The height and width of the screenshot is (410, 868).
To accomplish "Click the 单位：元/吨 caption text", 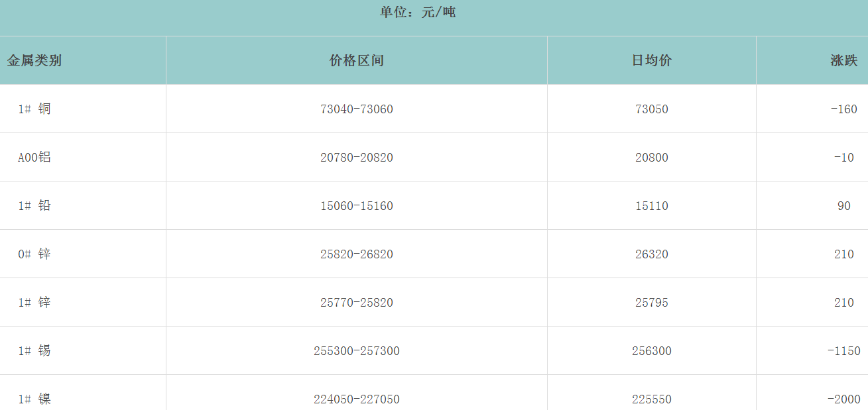I will tap(418, 12).
